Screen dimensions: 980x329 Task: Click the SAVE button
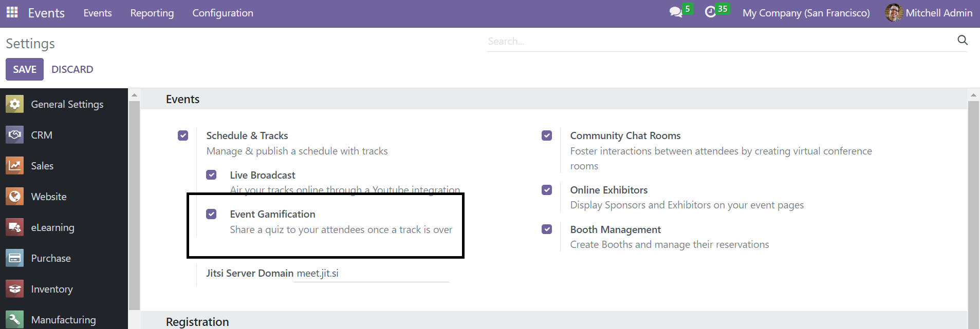[x=25, y=69]
